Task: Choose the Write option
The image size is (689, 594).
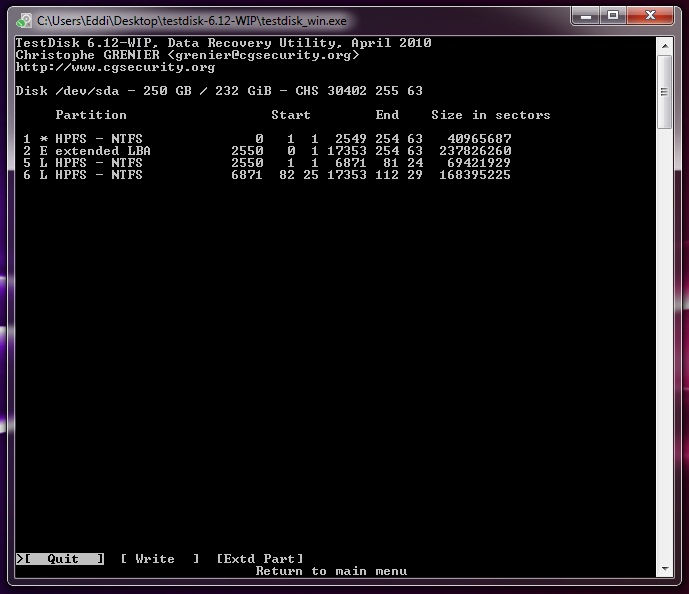Action: click(x=160, y=559)
